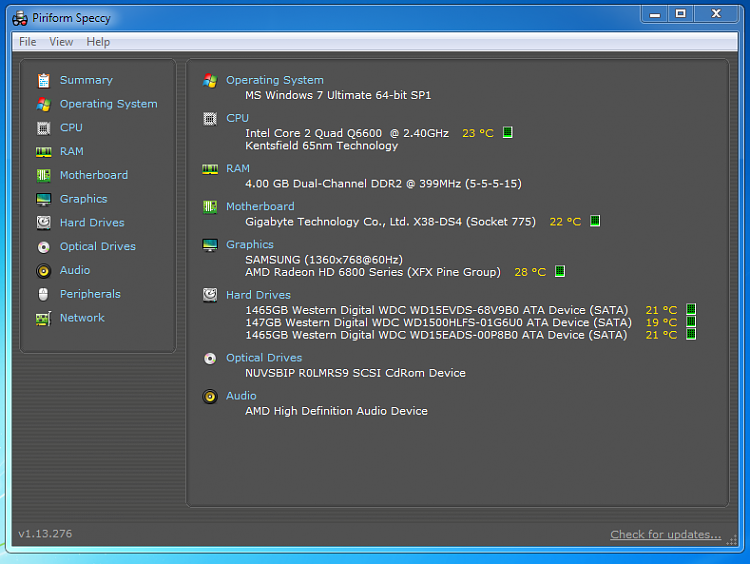This screenshot has width=750, height=564.
Task: Click the Windows flag icon beside sidebar Operating System
Action: point(44,104)
